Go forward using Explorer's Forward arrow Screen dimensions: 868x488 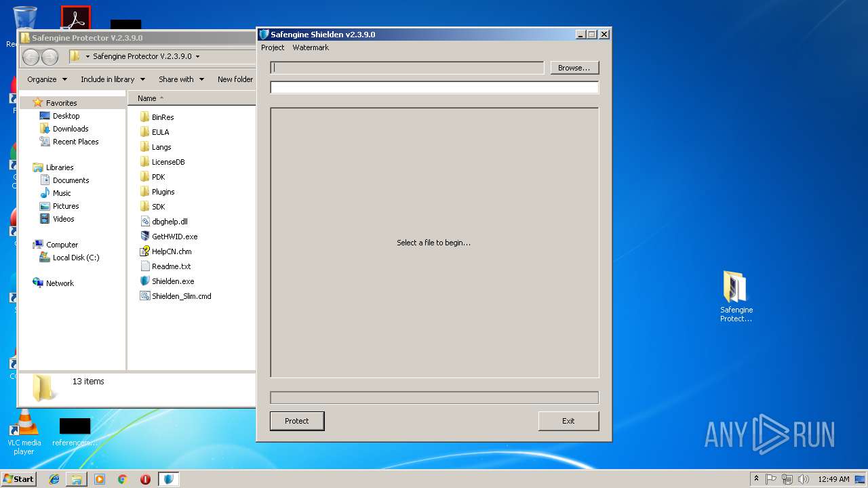50,57
